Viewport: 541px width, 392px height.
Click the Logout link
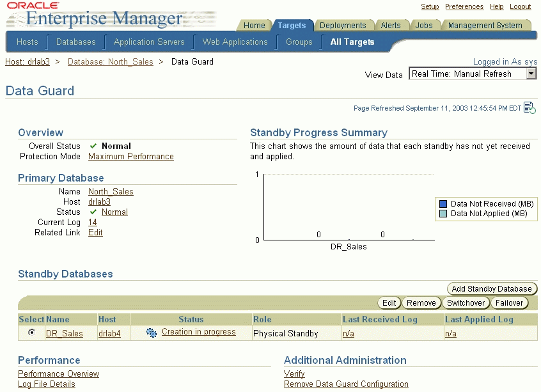pos(520,6)
